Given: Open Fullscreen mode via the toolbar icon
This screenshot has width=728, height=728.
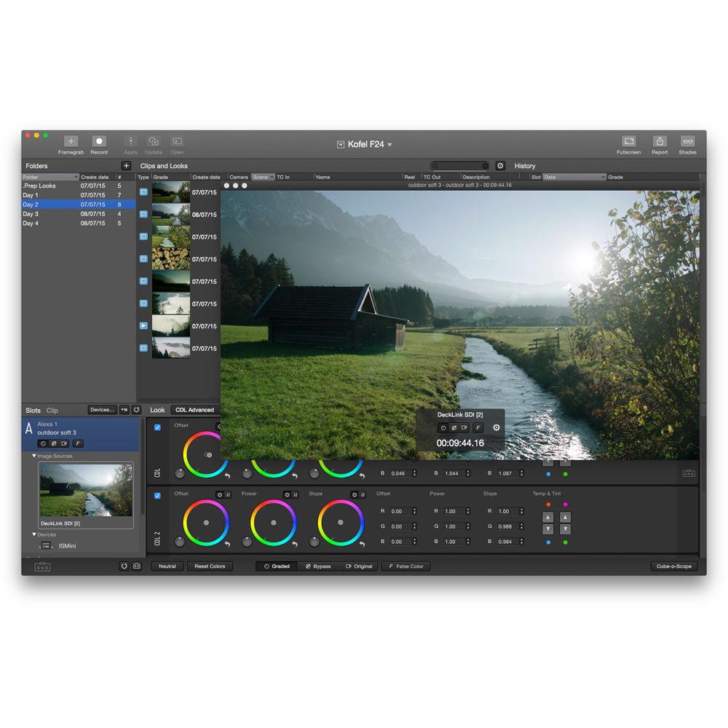Looking at the screenshot, I should pos(628,142).
